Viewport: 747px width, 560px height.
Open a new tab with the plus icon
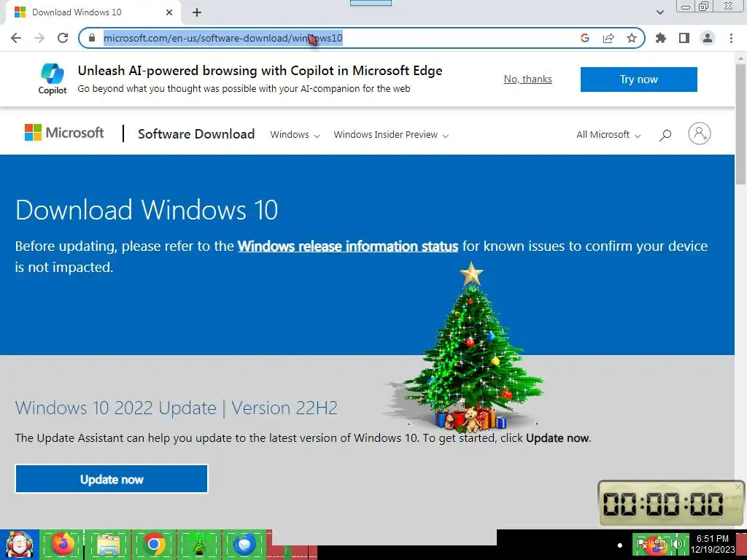(197, 12)
